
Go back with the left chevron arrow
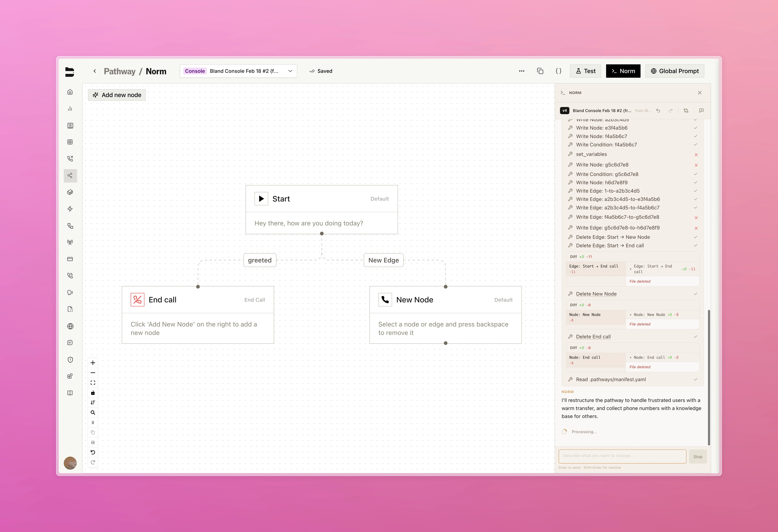coord(95,71)
